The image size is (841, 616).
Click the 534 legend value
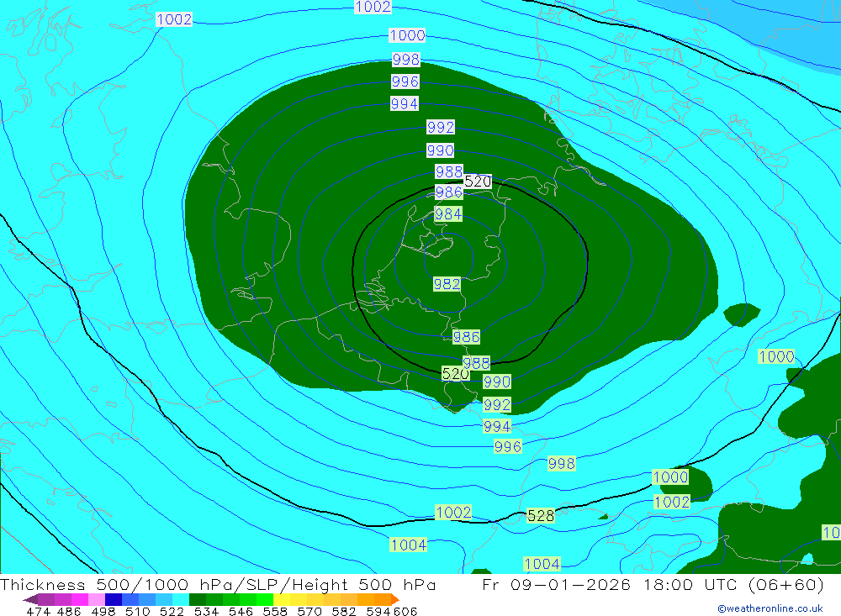(206, 612)
